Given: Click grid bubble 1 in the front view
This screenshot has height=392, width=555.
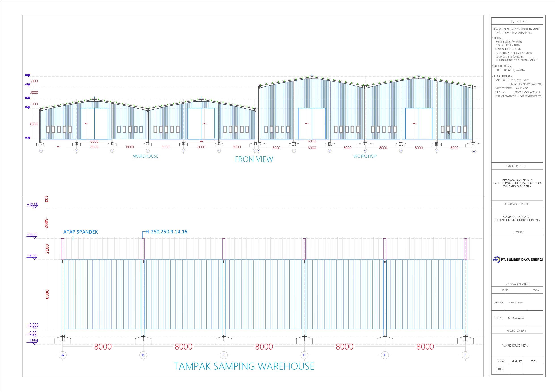Looking at the screenshot, I should [x=41, y=151].
